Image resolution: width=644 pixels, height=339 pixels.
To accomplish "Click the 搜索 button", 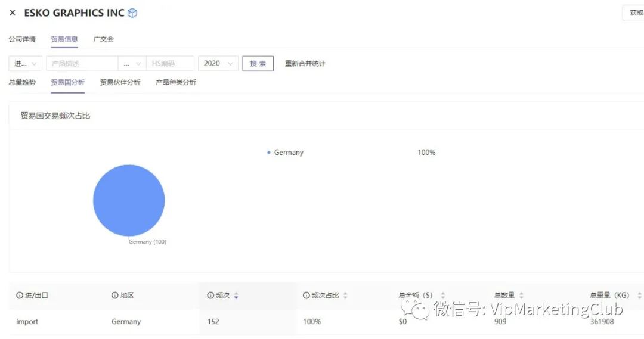I will pos(258,64).
